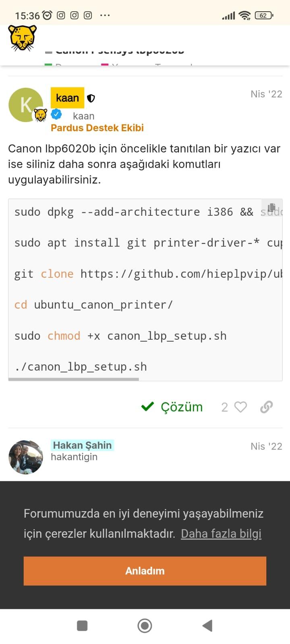The width and height of the screenshot is (290, 644).
Task: Open Android recent apps square button
Action: click(82, 625)
